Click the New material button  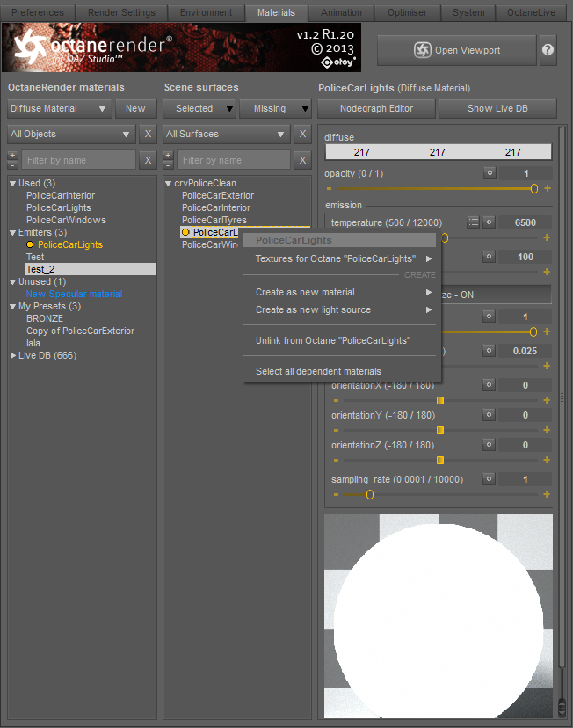[x=135, y=109]
